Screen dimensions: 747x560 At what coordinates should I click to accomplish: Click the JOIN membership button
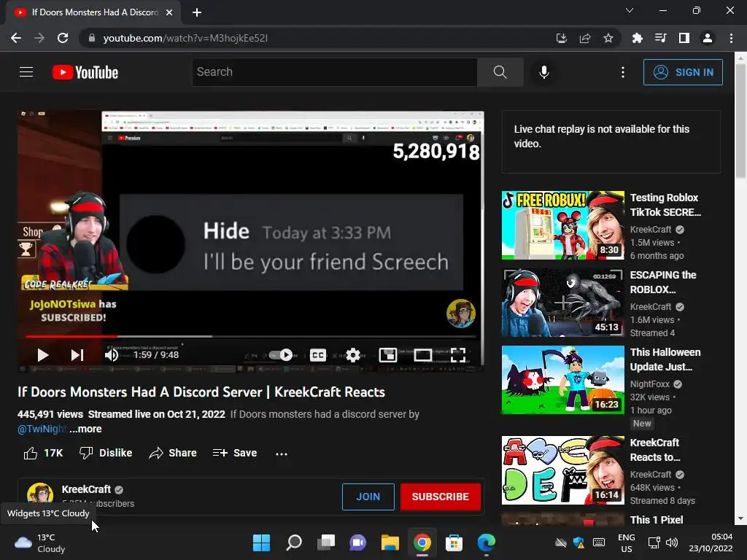point(368,497)
